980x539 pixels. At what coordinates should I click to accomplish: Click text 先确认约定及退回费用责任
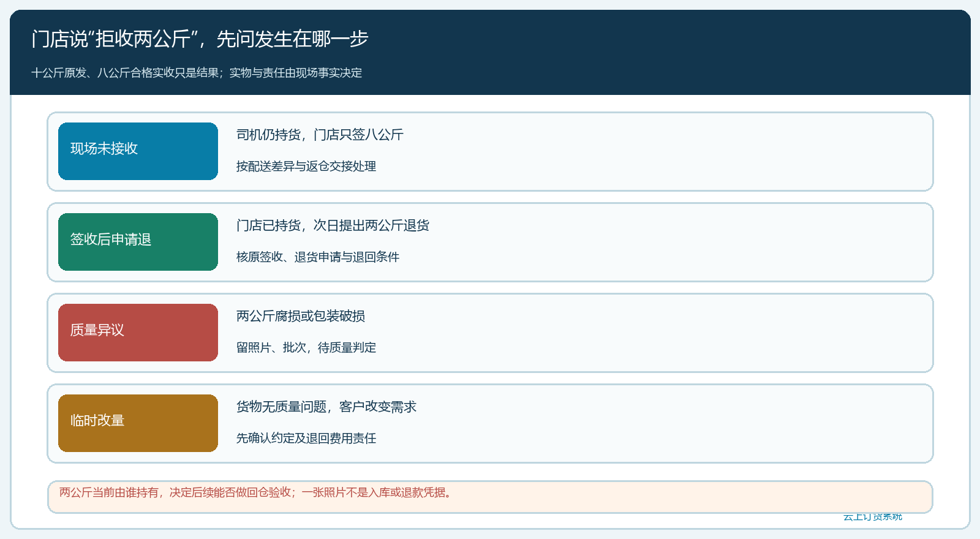[x=306, y=439]
